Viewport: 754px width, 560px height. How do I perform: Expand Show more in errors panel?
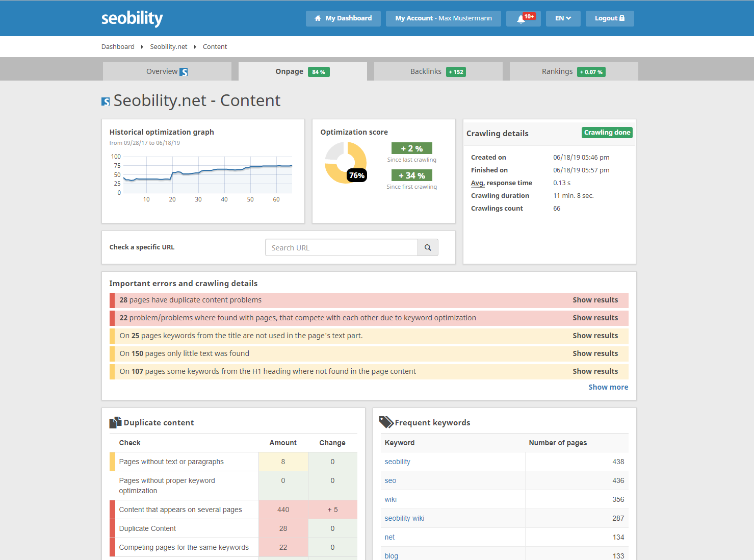608,387
